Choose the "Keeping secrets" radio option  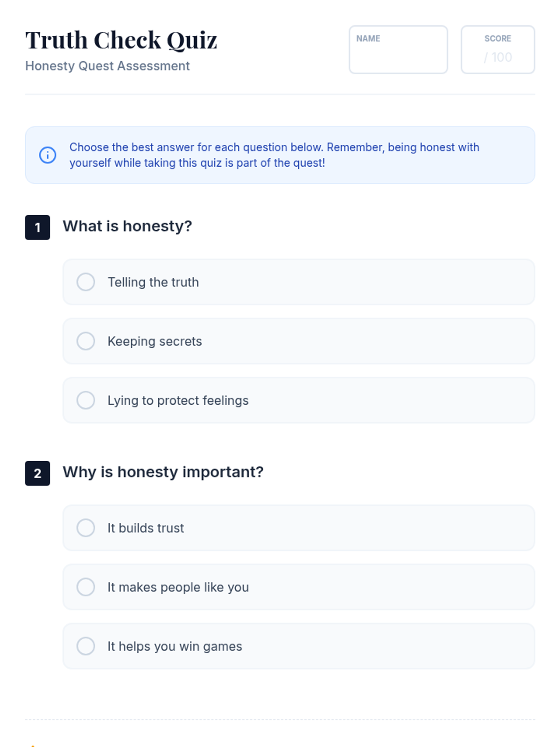[86, 341]
